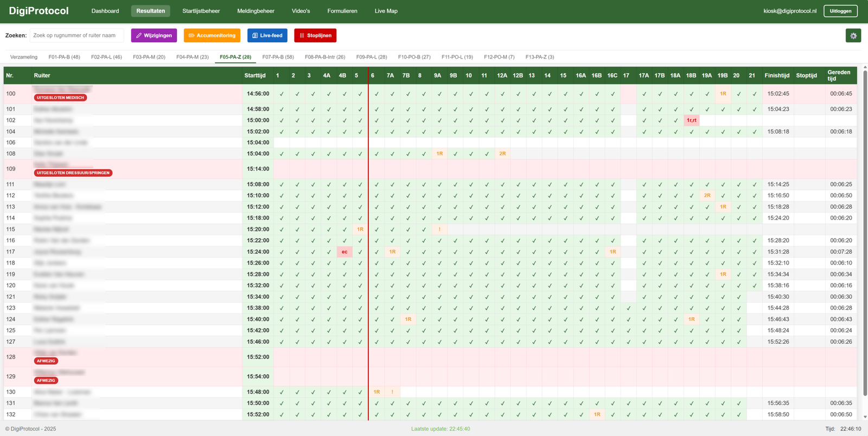Select the '1r,rt' cell for rider 102

pyautogui.click(x=691, y=120)
